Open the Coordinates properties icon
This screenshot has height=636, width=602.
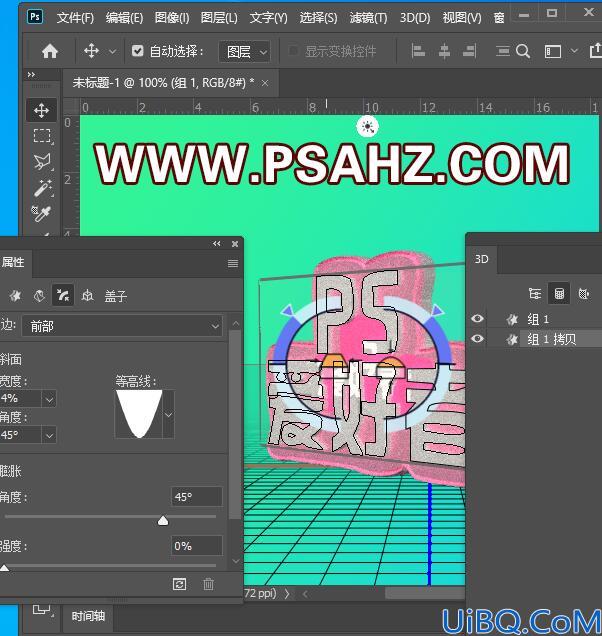(x=87, y=296)
